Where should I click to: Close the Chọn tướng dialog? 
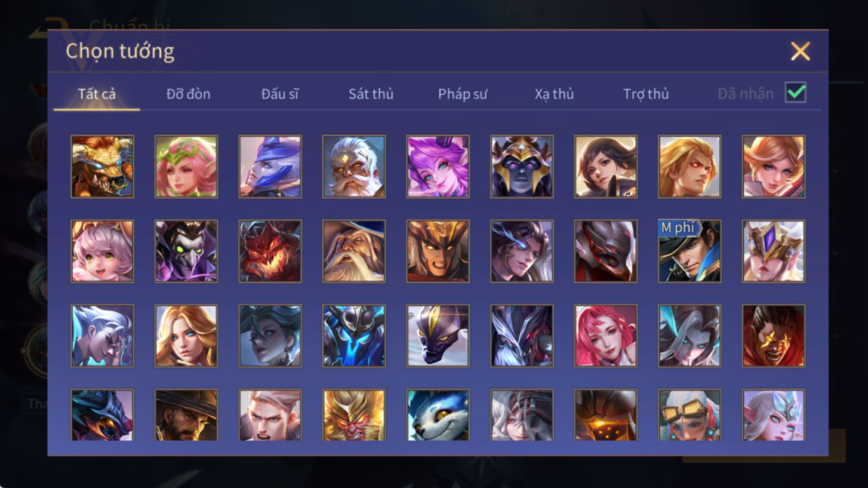click(800, 51)
